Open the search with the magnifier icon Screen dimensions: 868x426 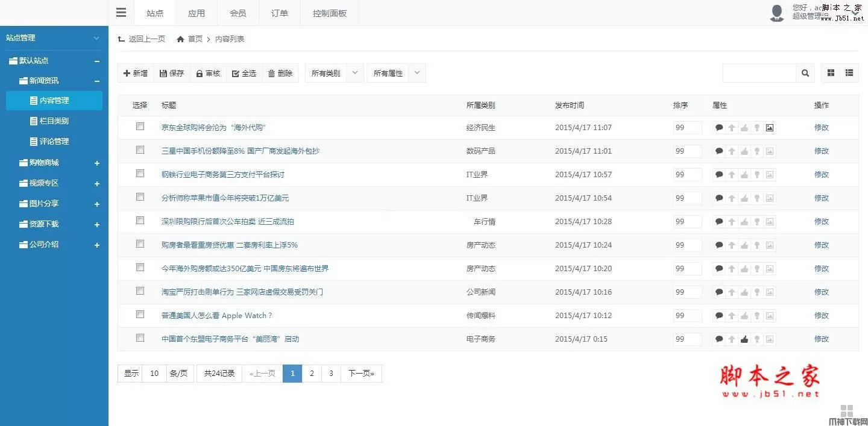(805, 73)
